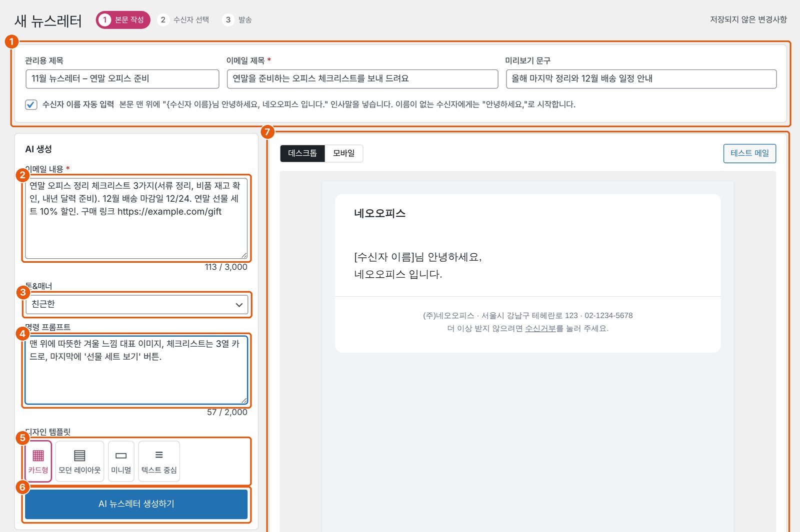Screen dimensions: 800x532
Task: Go to step 1 본문 작성
Action: pos(123,20)
